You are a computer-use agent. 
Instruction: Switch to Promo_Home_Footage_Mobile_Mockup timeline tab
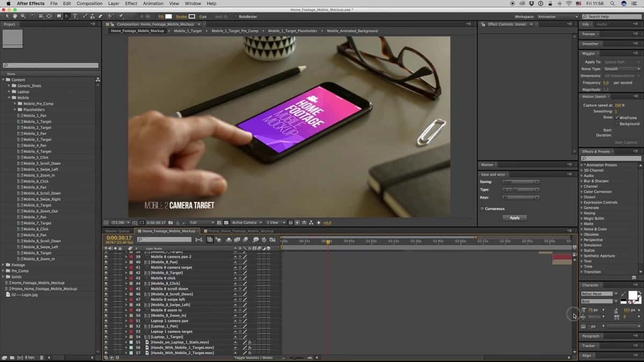pyautogui.click(x=240, y=231)
